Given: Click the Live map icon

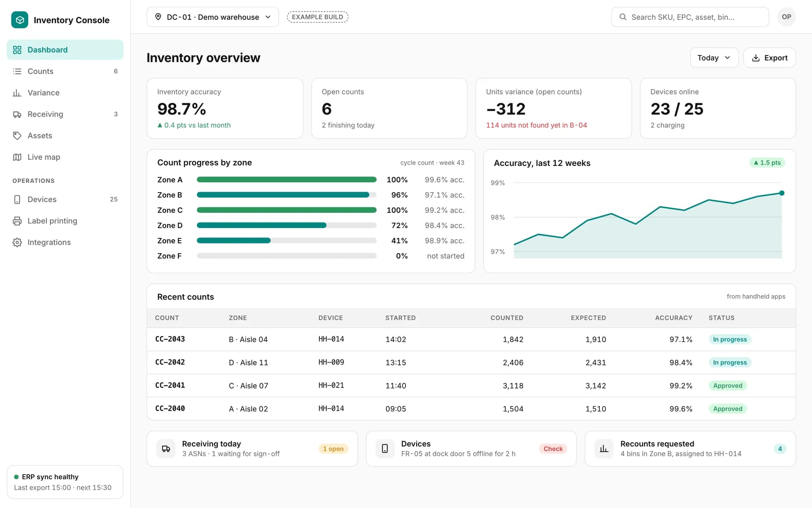Looking at the screenshot, I should pyautogui.click(x=17, y=157).
